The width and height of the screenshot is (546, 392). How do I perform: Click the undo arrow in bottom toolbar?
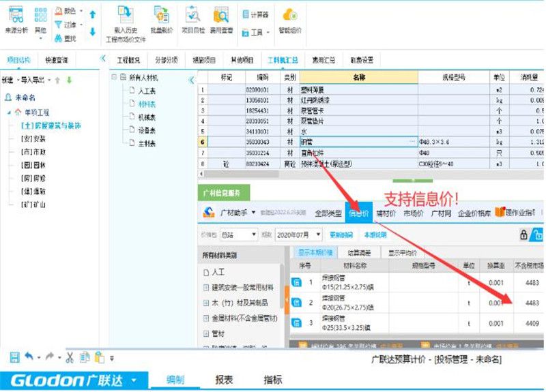pos(29,357)
